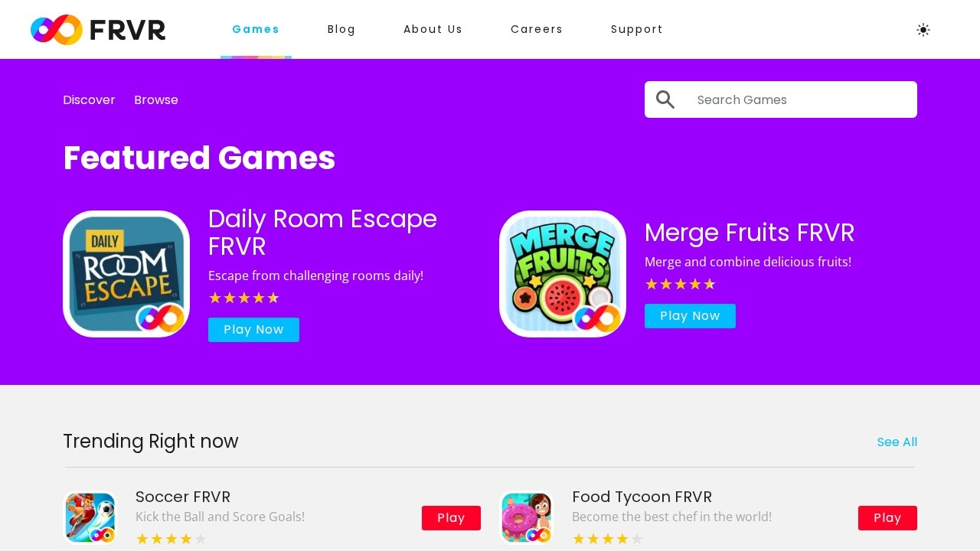The image size is (980, 551).
Task: Select the Soccer FRVR game icon
Action: point(90,517)
